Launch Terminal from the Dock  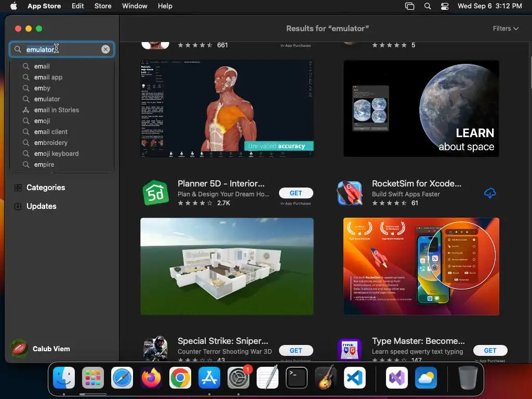click(x=297, y=378)
